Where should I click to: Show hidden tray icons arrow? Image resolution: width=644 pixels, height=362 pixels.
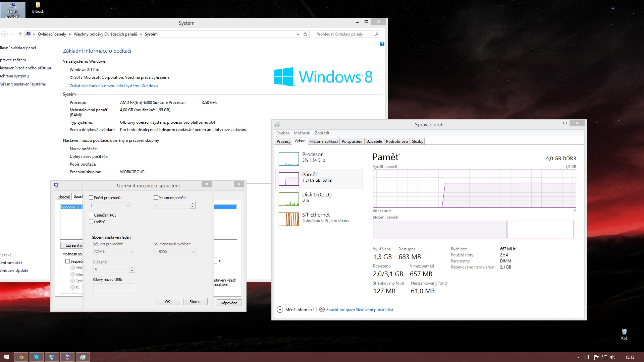pos(578,357)
